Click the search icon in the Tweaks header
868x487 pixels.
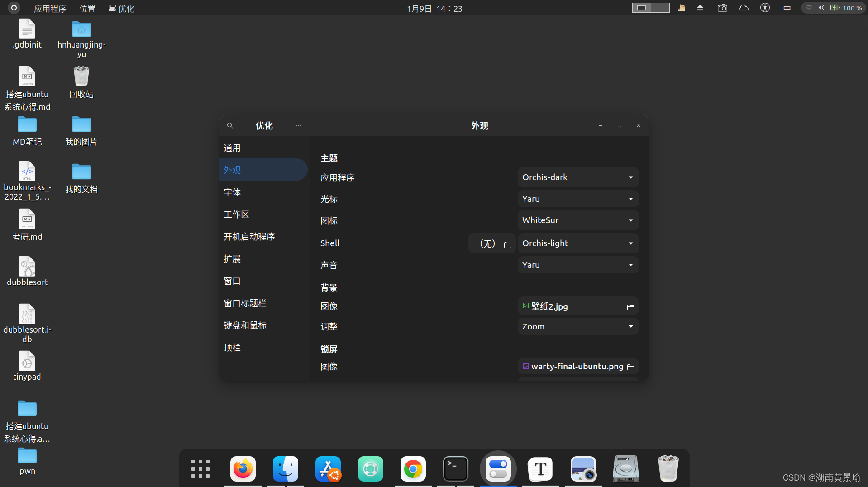[230, 126]
